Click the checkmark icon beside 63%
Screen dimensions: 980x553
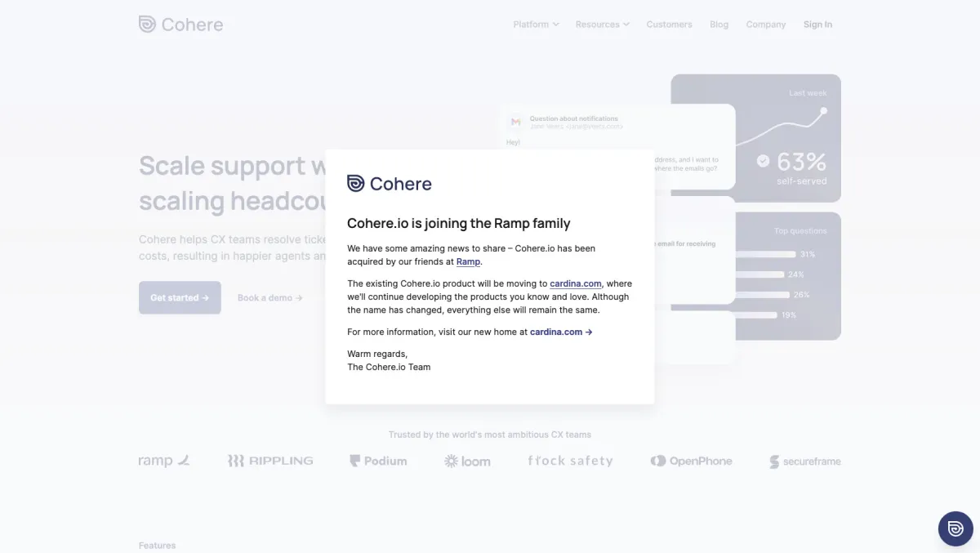(x=763, y=161)
